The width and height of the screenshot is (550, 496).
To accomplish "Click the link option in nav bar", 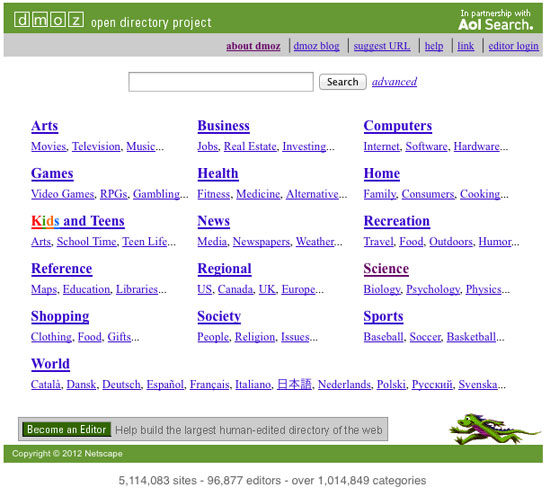I will pyautogui.click(x=465, y=46).
